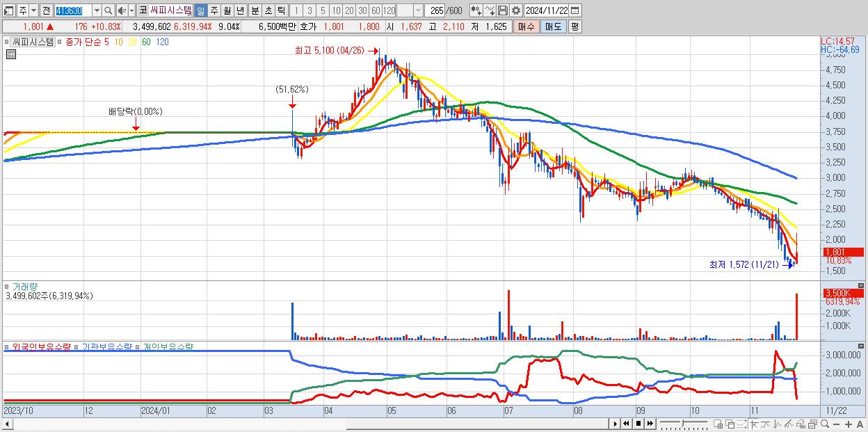The width and height of the screenshot is (868, 432).
Task: Select the 년 yearly period tab
Action: [240, 10]
